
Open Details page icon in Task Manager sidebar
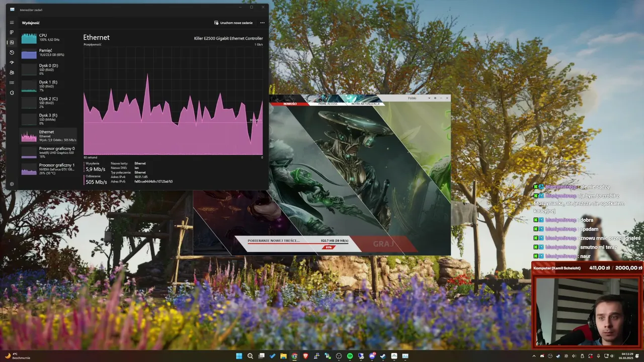(x=12, y=82)
